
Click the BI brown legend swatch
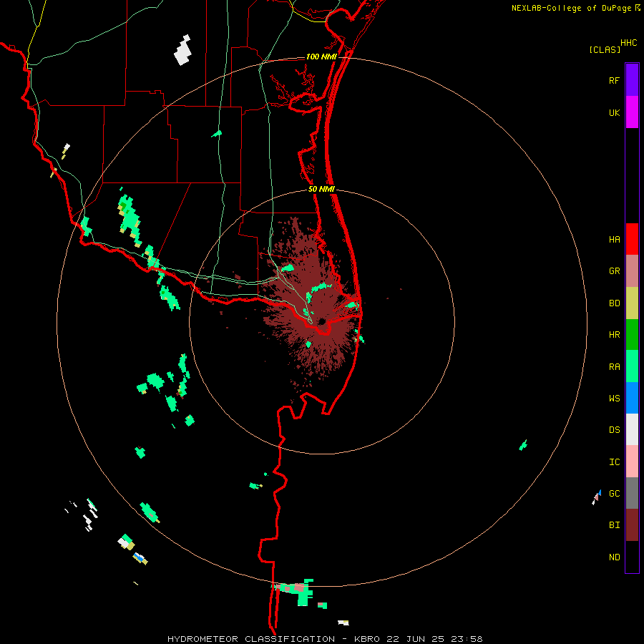632,525
